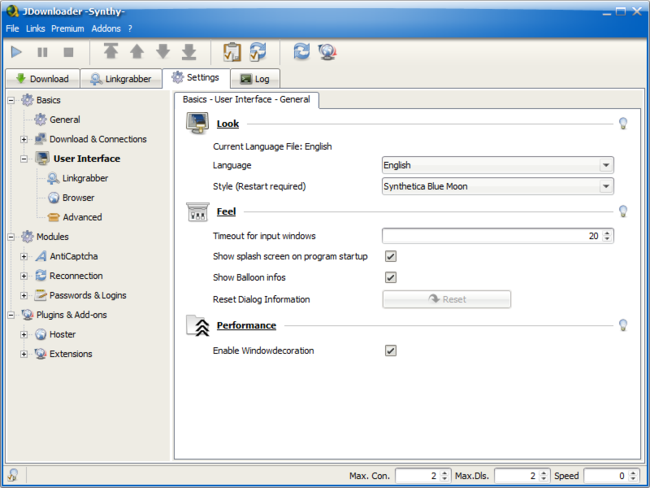This screenshot has width=650, height=488.
Task: Toggle clipboard monitoring icon
Action: [x=232, y=52]
